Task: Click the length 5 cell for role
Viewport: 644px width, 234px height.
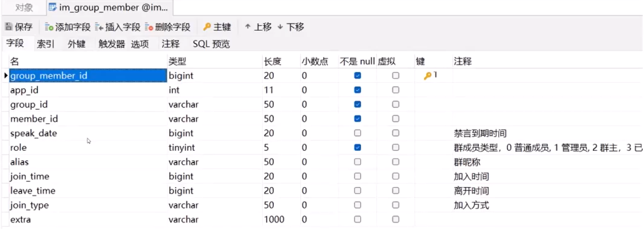Action: (x=281, y=148)
